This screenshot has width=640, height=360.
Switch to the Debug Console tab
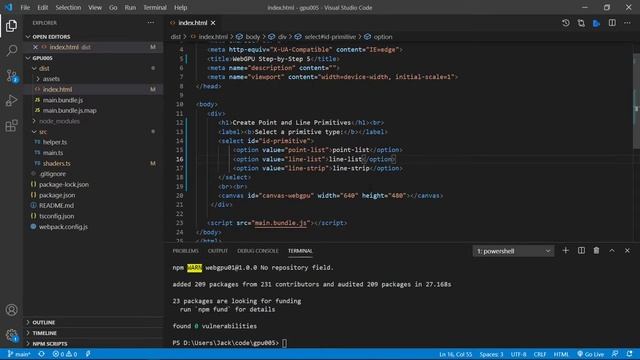[258, 251]
